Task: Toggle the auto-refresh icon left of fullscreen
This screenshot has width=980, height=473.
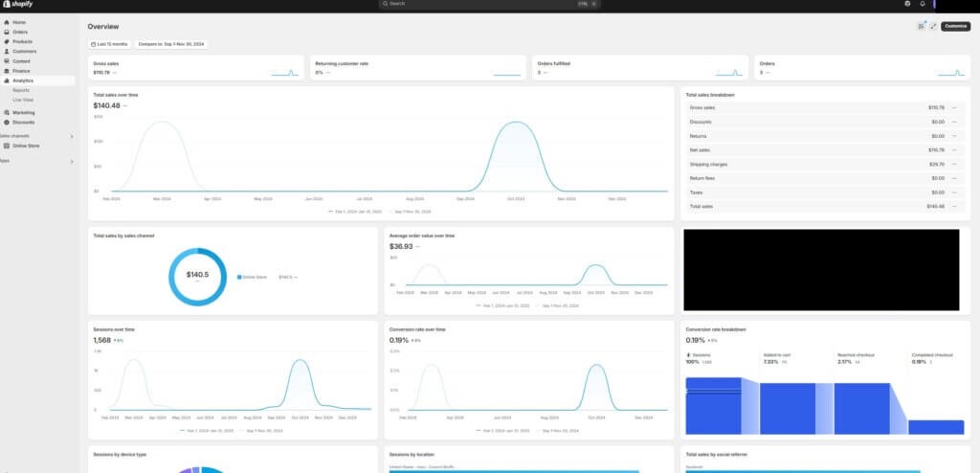Action: 922,26
